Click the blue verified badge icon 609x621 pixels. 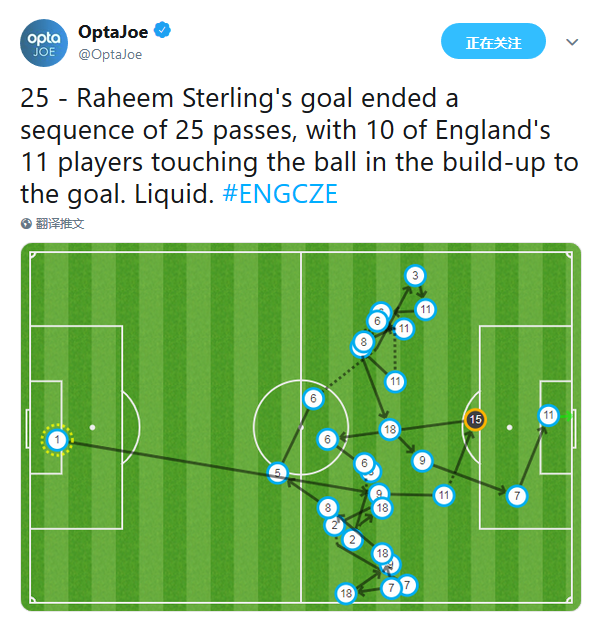(x=162, y=30)
